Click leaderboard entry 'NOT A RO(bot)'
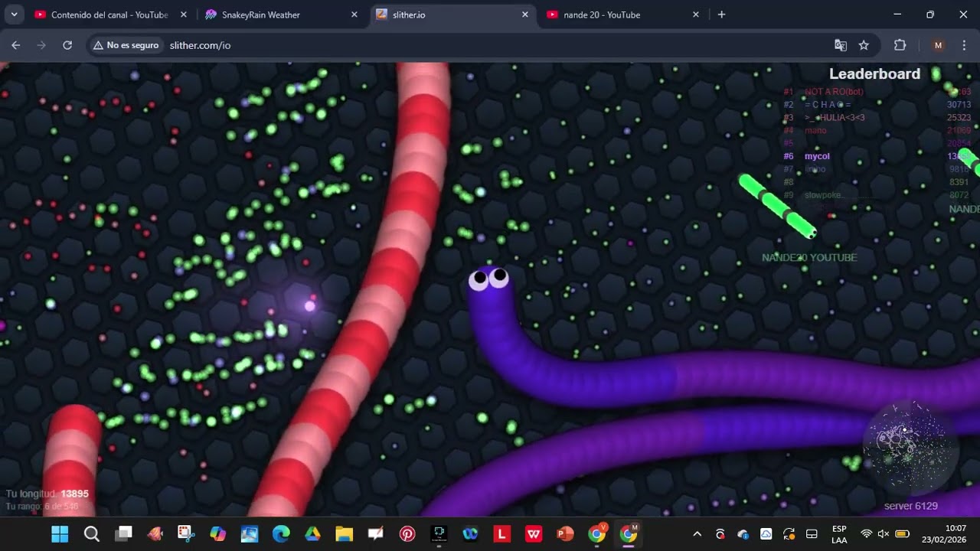980x551 pixels. point(834,92)
